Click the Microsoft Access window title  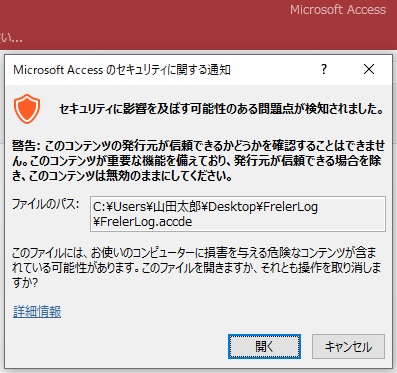pyautogui.click(x=338, y=9)
